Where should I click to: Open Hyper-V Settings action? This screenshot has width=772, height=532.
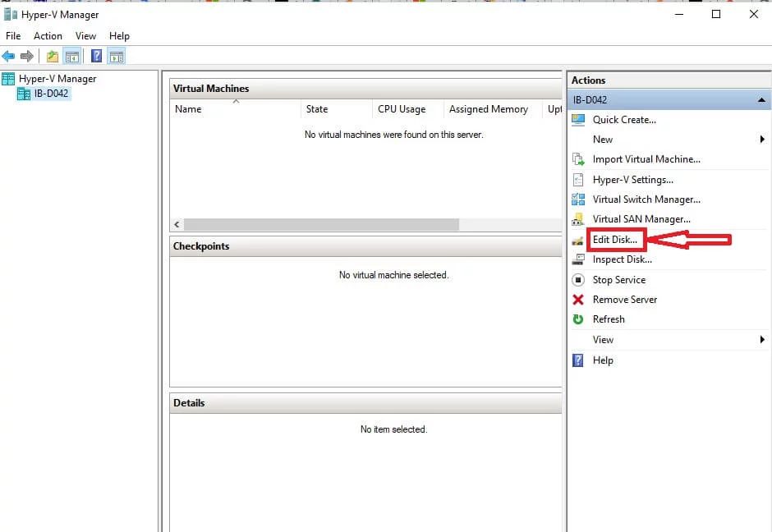click(632, 180)
